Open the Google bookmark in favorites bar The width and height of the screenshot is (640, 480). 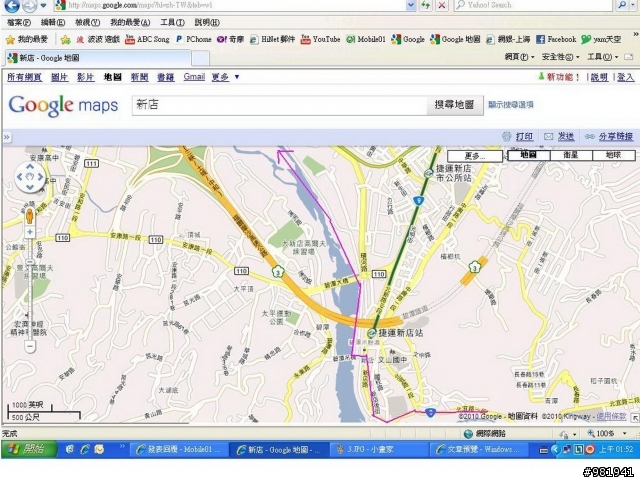(x=408, y=39)
